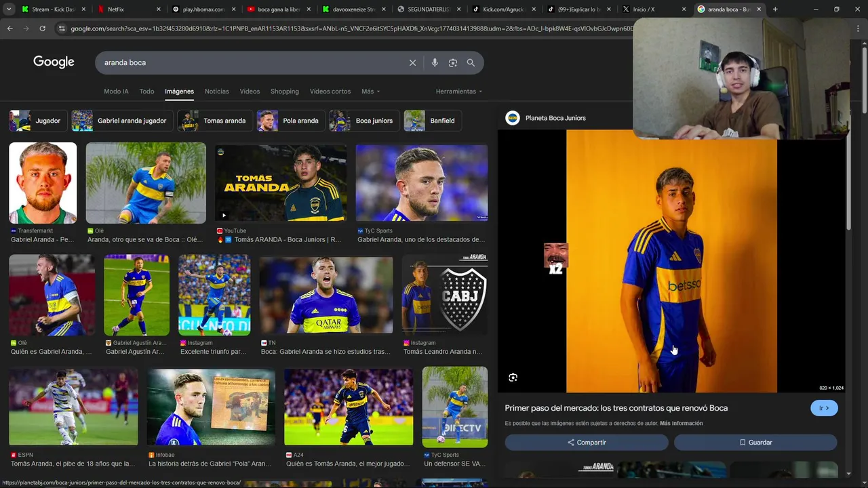Open the ESPN Tomás Aranda thumbnail

pyautogui.click(x=73, y=407)
